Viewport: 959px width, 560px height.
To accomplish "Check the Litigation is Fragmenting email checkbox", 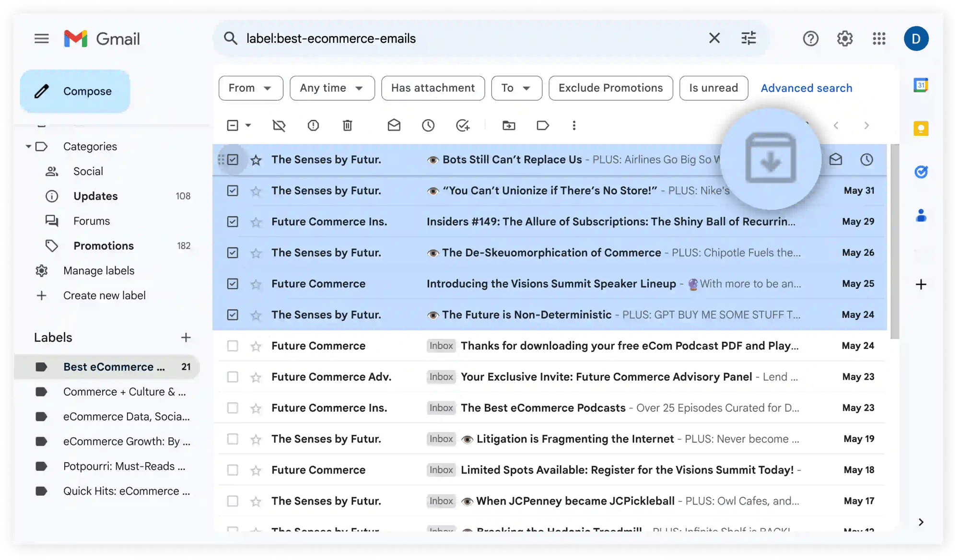I will point(233,439).
